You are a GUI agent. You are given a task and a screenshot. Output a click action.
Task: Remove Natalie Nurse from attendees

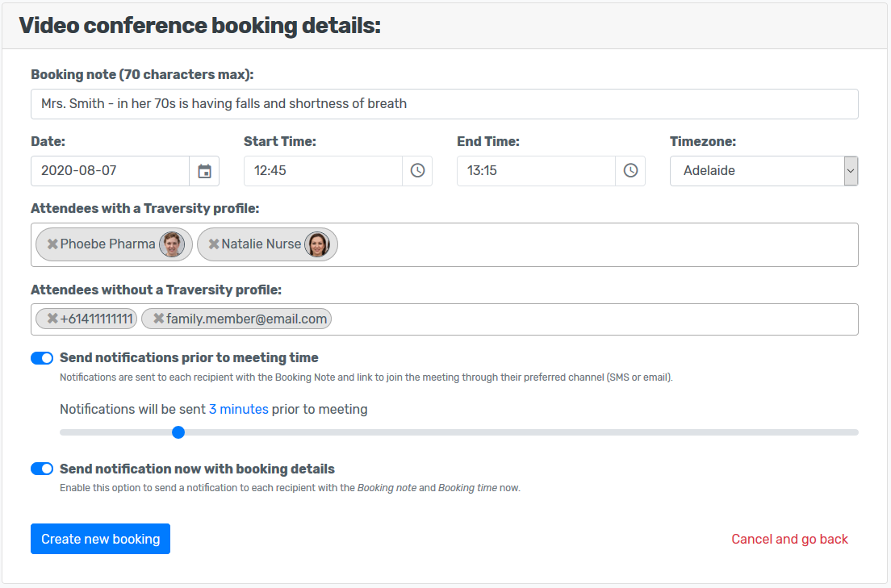click(x=214, y=244)
